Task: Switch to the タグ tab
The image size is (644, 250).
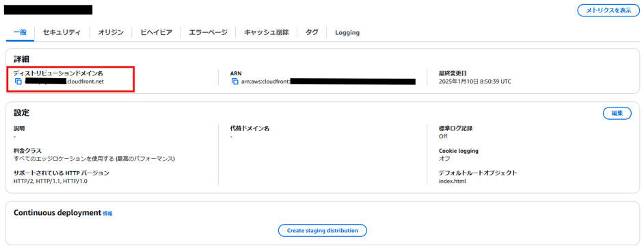Action: [x=312, y=32]
